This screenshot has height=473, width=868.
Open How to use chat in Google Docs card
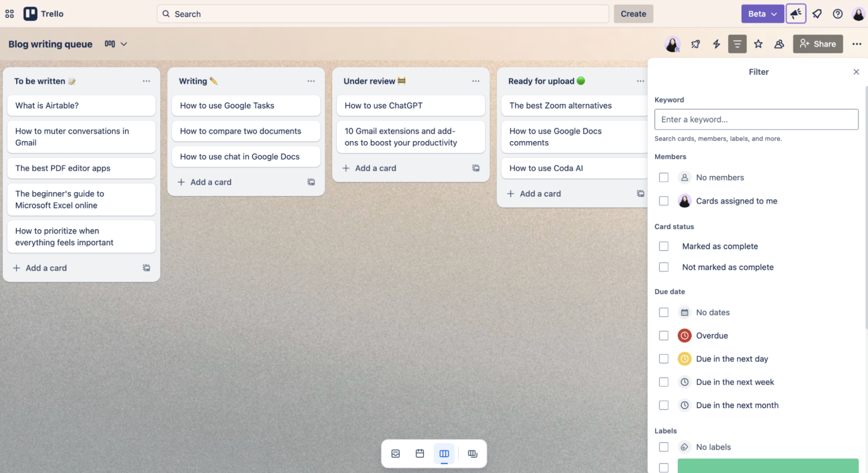[246, 157]
